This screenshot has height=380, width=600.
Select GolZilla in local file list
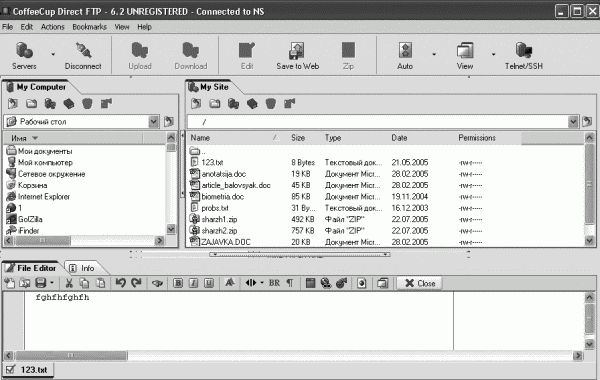coord(30,219)
